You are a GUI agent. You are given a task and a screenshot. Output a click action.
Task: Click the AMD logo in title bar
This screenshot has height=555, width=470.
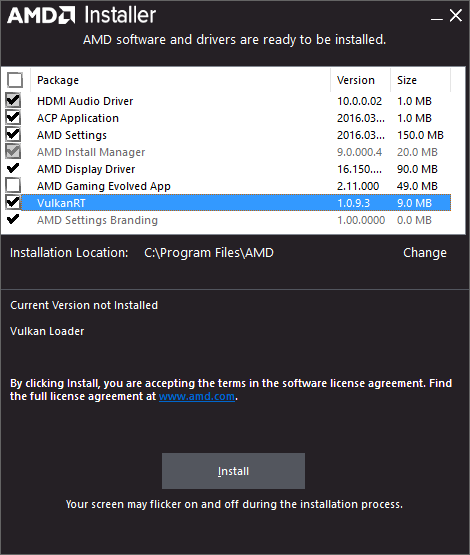click(41, 15)
